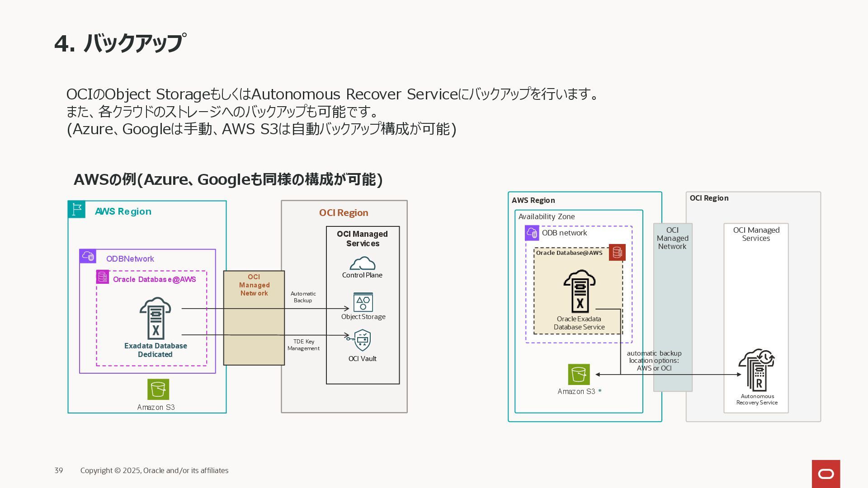The height and width of the screenshot is (488, 868).
Task: Click the magenta Oracle Database@AWS icon in left diagram
Action: [103, 277]
